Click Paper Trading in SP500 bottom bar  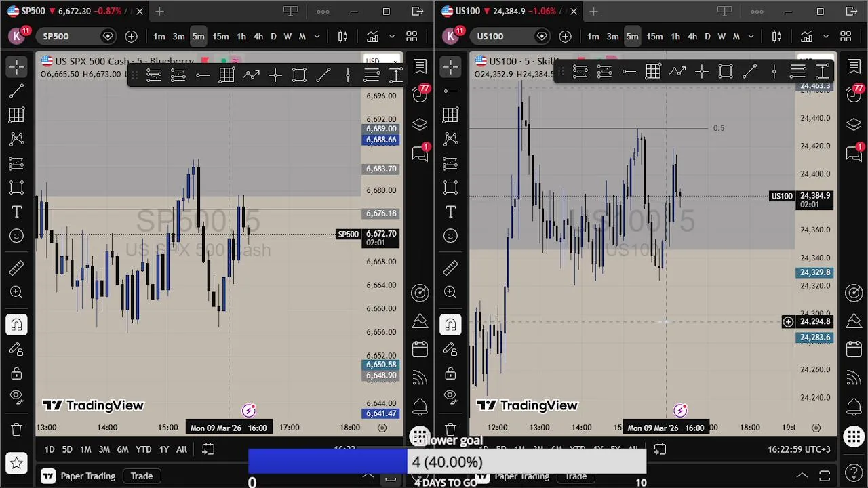point(79,476)
